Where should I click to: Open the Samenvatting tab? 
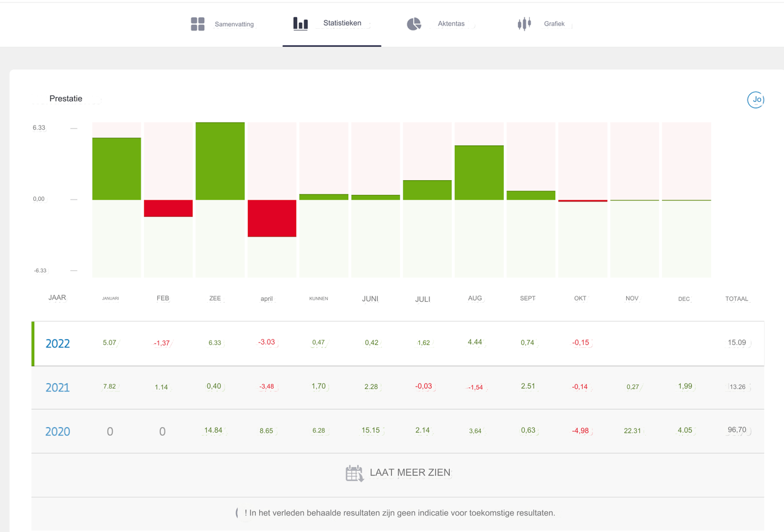coord(234,24)
